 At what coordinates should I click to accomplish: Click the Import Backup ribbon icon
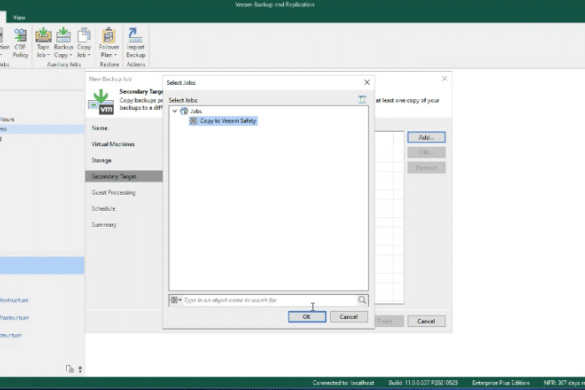coord(135,43)
